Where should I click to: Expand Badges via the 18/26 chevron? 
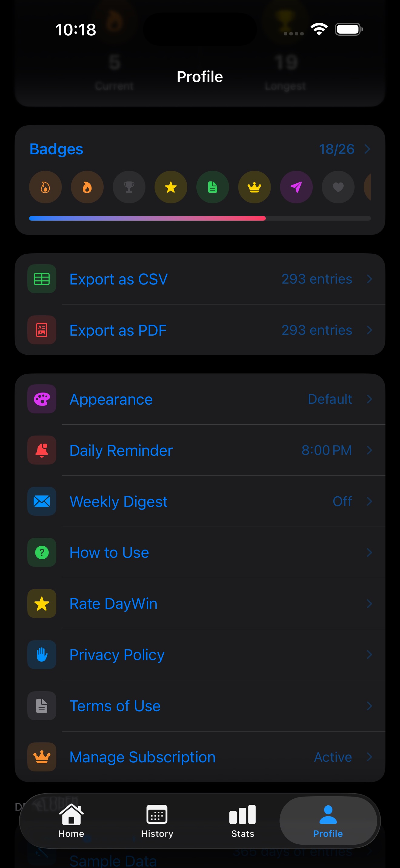click(x=367, y=149)
